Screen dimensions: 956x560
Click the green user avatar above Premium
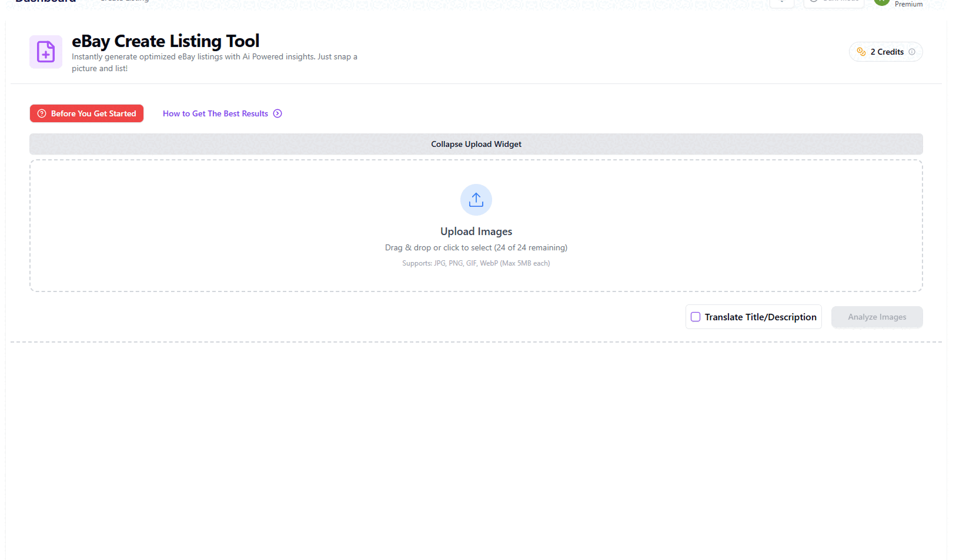(881, 2)
